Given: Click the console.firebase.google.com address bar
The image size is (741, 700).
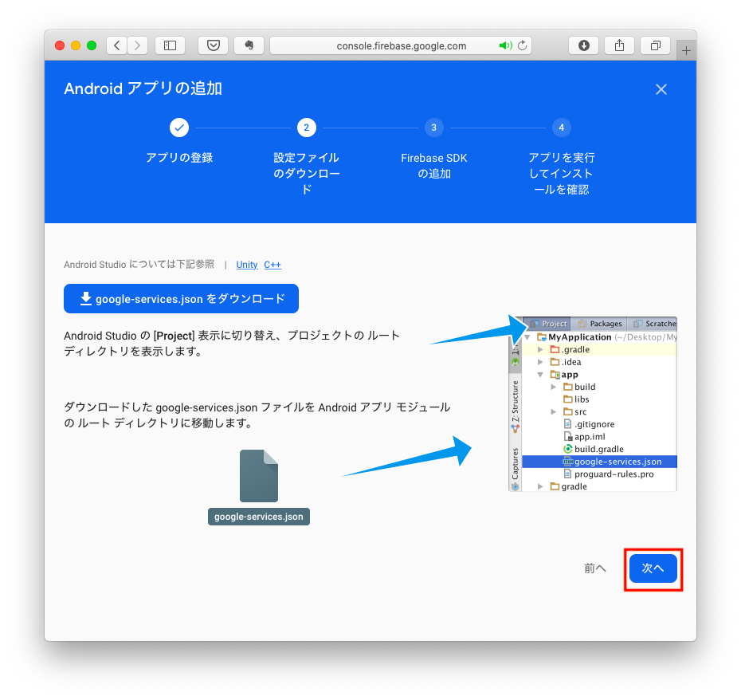Looking at the screenshot, I should 401,45.
